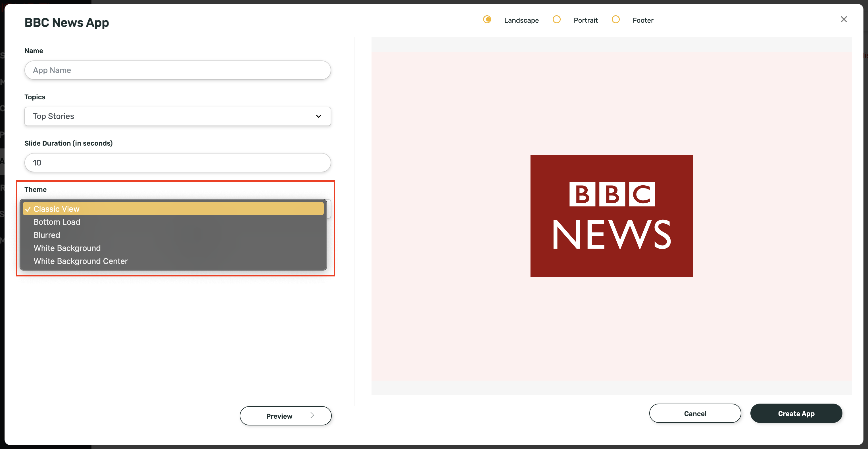Select the Landscape radio button
The width and height of the screenshot is (868, 449).
[487, 20]
